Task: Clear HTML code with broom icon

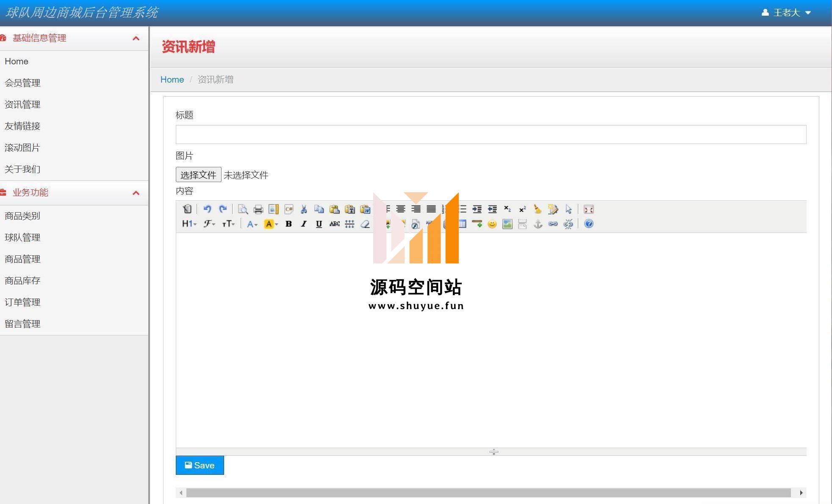Action: coord(538,209)
